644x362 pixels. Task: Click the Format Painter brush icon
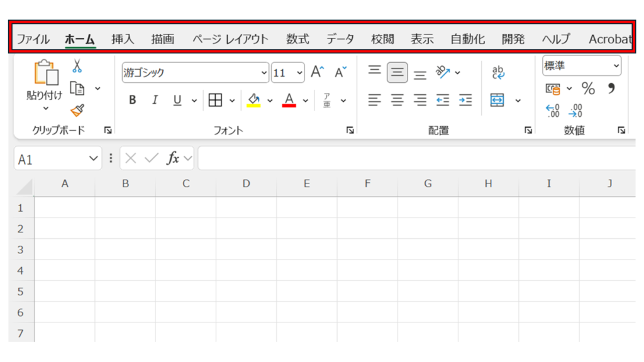click(x=77, y=111)
